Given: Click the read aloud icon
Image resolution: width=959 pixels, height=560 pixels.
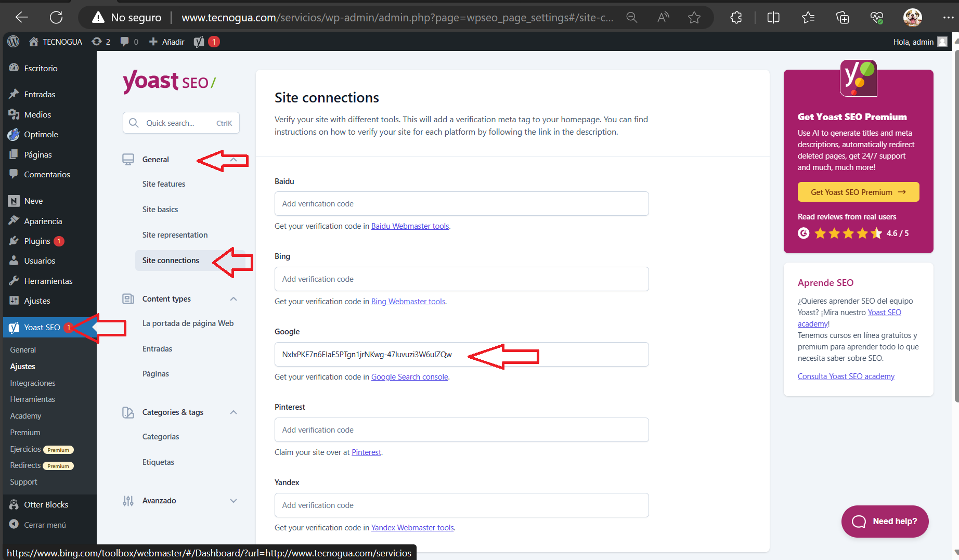Looking at the screenshot, I should (663, 18).
